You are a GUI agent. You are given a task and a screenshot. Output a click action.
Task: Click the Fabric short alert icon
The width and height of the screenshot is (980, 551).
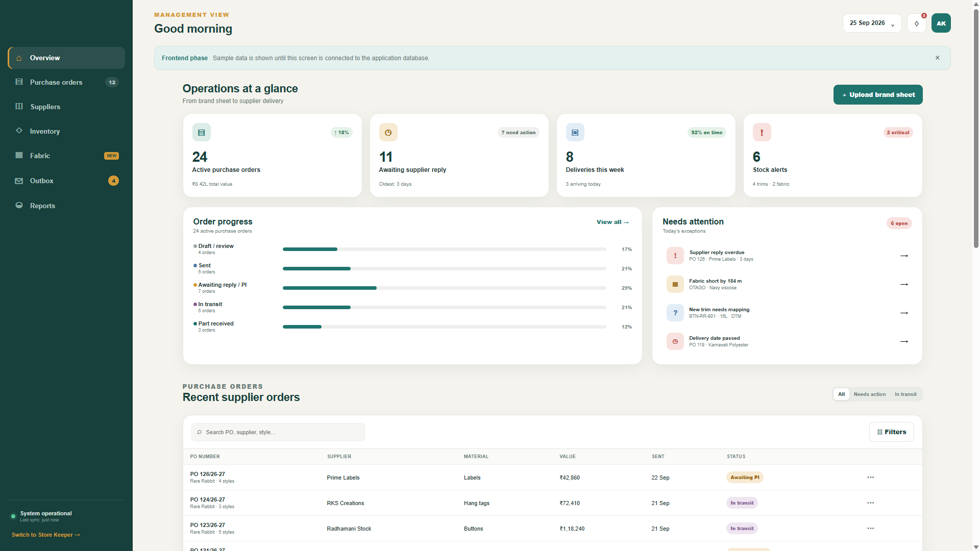click(675, 284)
